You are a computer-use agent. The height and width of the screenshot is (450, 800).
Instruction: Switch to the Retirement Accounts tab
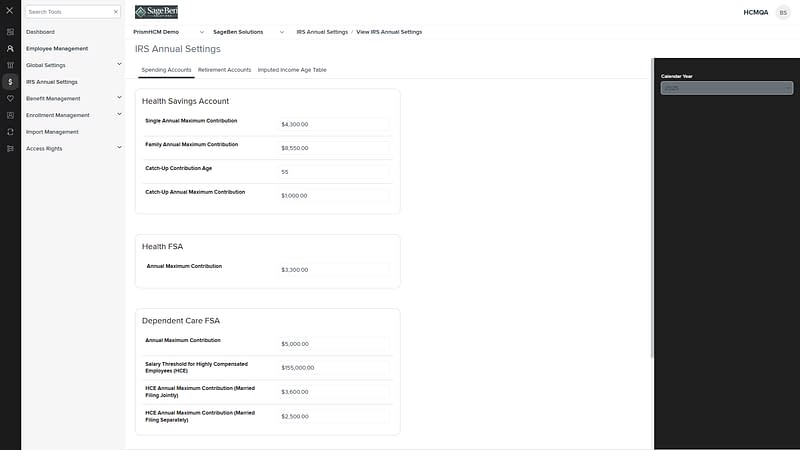(224, 70)
